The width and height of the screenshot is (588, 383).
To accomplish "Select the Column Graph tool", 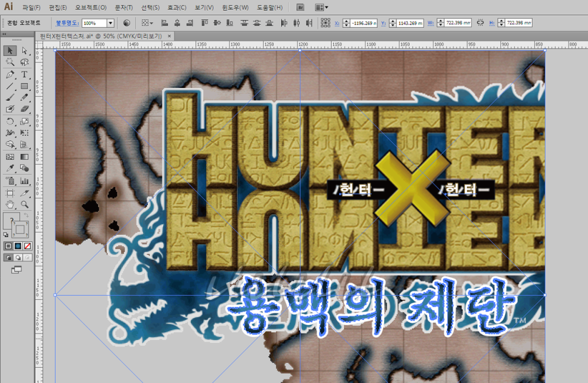I will click(x=24, y=181).
